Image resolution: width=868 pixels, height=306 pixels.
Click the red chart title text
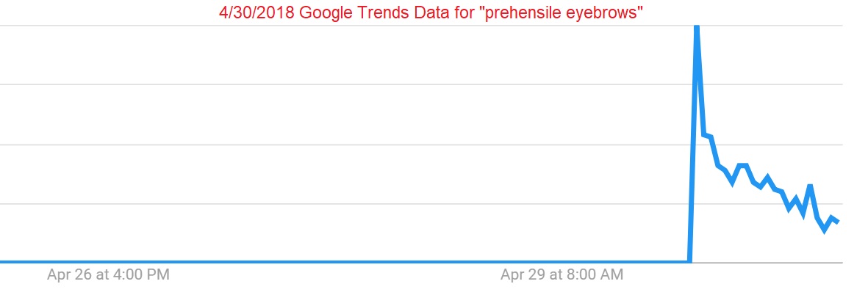[x=431, y=12]
